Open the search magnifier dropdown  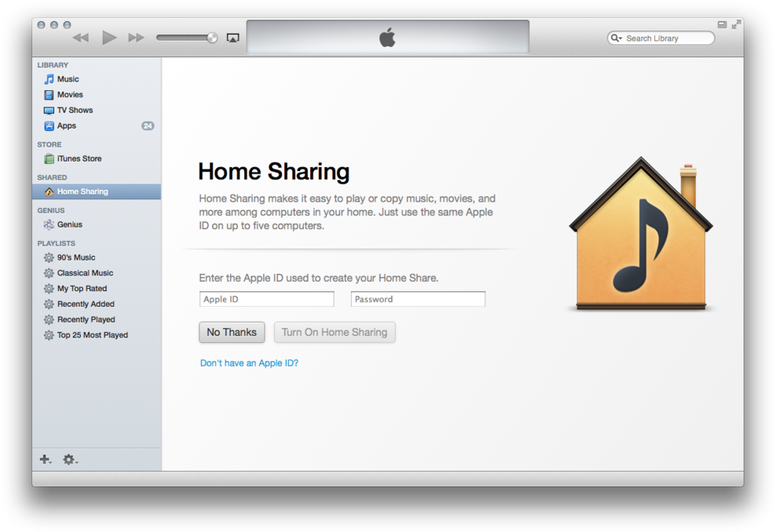tap(616, 38)
